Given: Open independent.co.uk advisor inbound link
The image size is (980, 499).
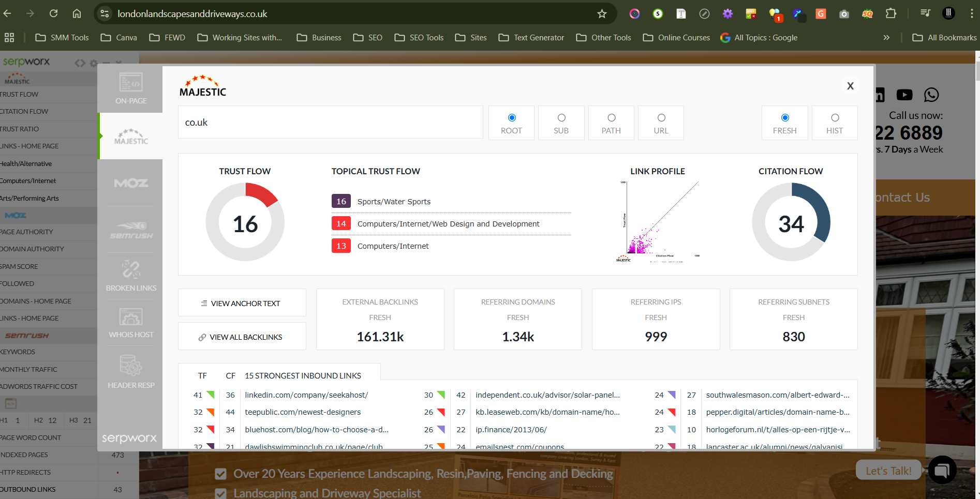Looking at the screenshot, I should 547,395.
